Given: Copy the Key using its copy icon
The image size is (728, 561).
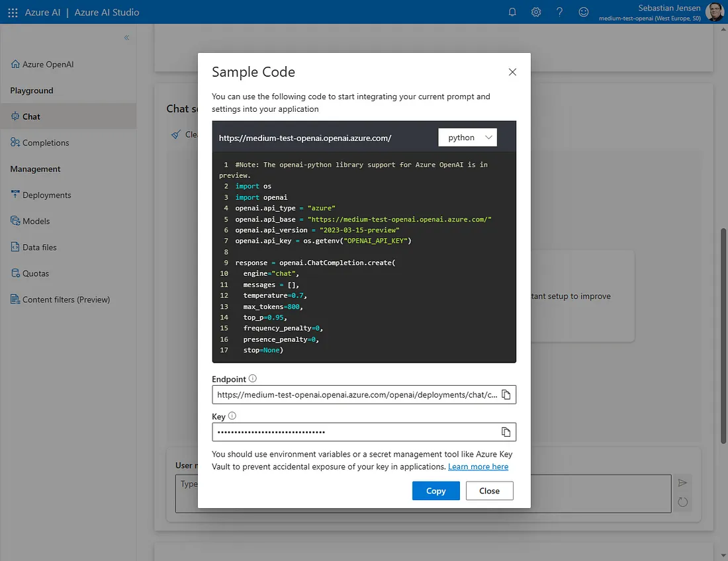Looking at the screenshot, I should (506, 432).
